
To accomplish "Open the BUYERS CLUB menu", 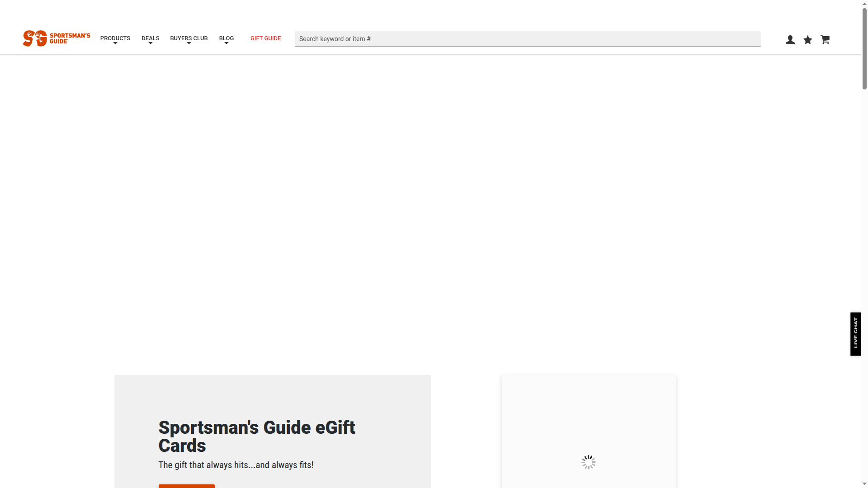I will (x=189, y=38).
